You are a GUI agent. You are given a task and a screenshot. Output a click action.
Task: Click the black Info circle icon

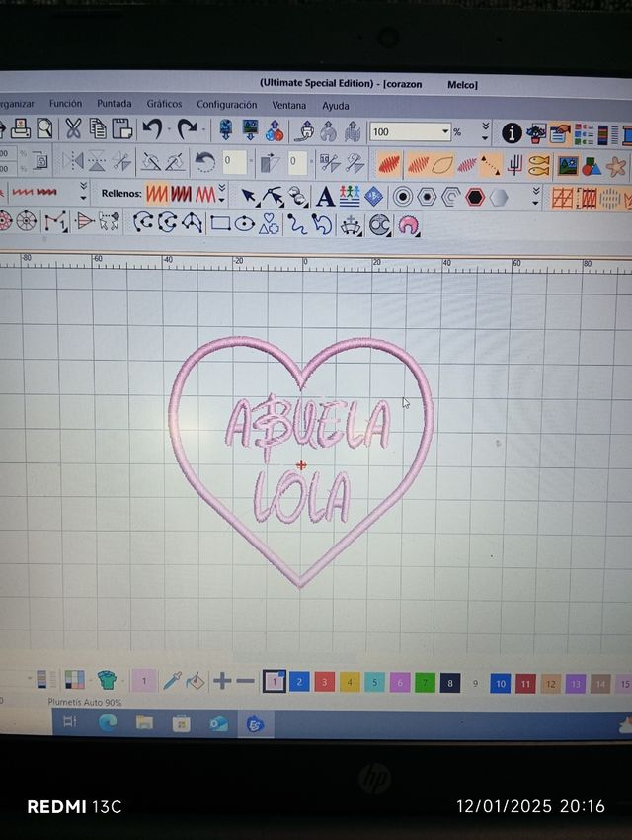[512, 132]
